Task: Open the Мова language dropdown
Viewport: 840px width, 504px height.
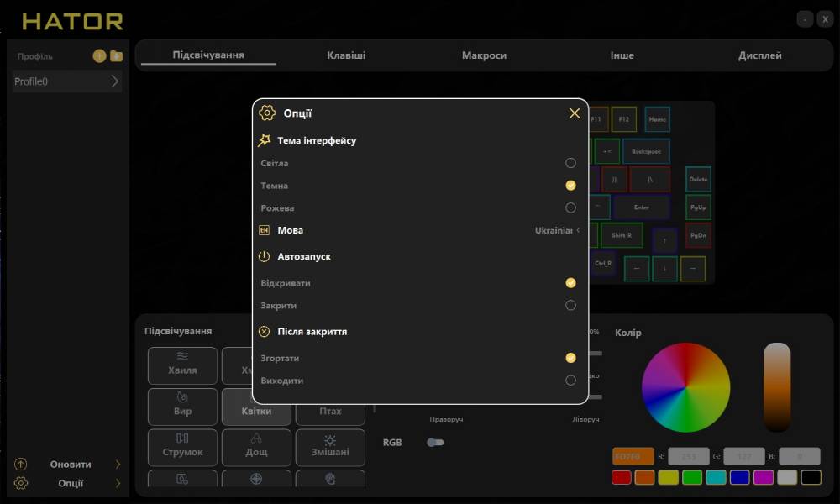Action: (557, 230)
